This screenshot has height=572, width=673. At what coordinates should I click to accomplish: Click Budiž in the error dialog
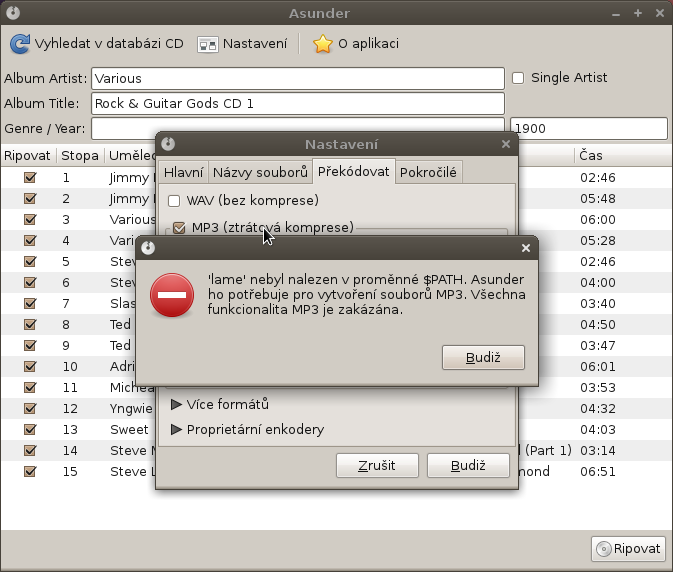coord(483,357)
